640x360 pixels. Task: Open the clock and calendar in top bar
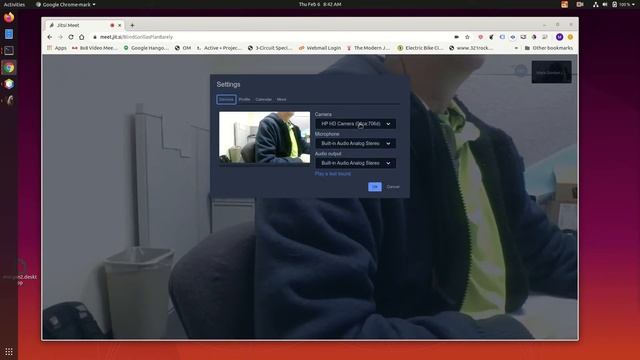320,4
